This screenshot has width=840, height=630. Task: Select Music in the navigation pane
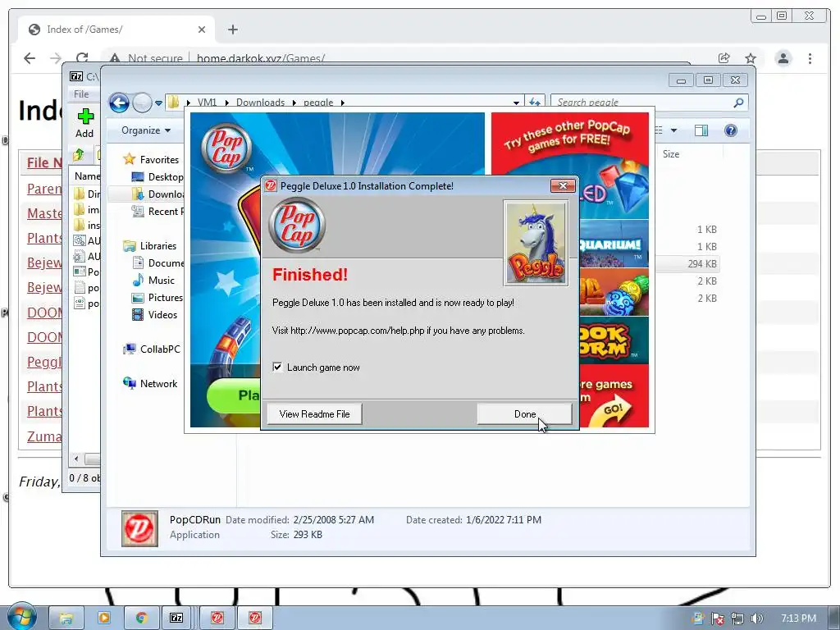162,281
